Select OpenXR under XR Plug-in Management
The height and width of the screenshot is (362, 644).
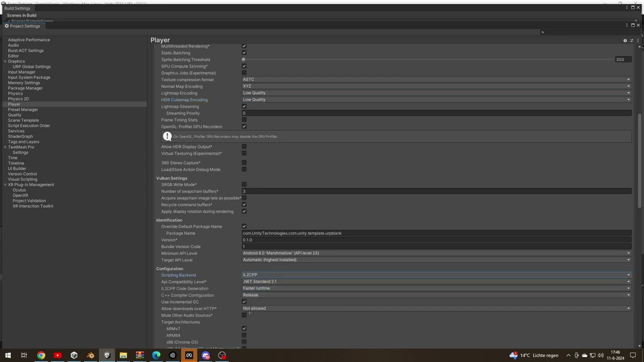pyautogui.click(x=20, y=196)
